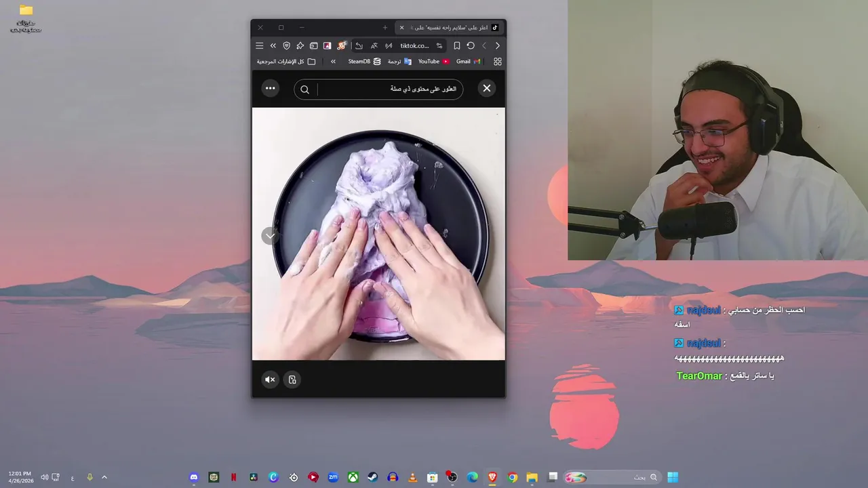The width and height of the screenshot is (868, 488).
Task: Open the volume speaker tray icon
Action: coord(45,477)
